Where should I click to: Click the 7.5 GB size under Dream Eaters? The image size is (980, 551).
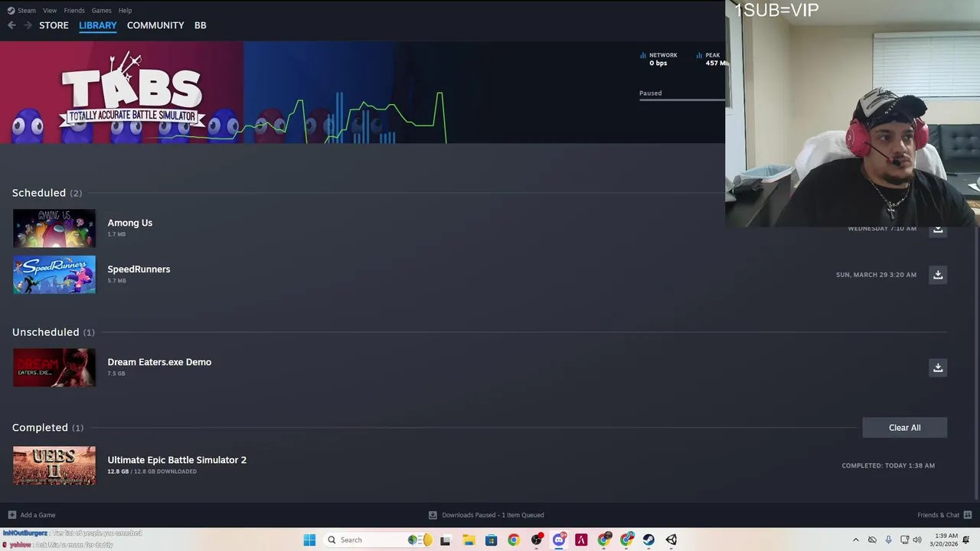coord(116,373)
